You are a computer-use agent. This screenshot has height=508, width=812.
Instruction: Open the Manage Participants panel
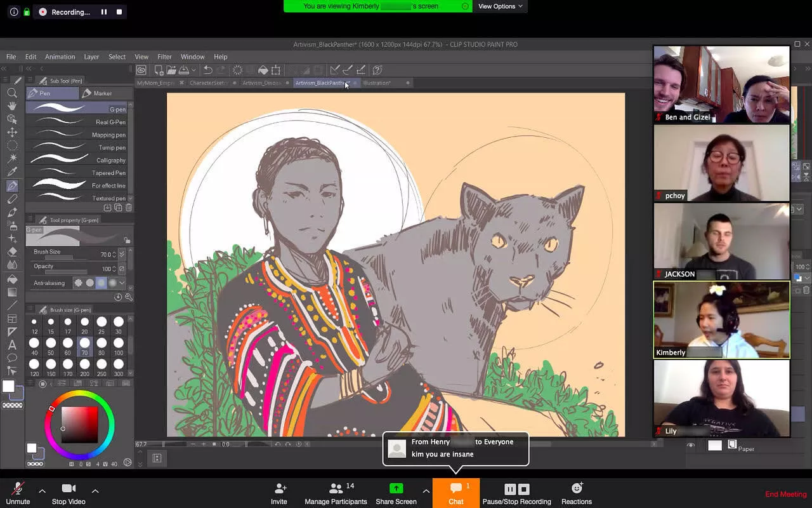[x=336, y=493]
